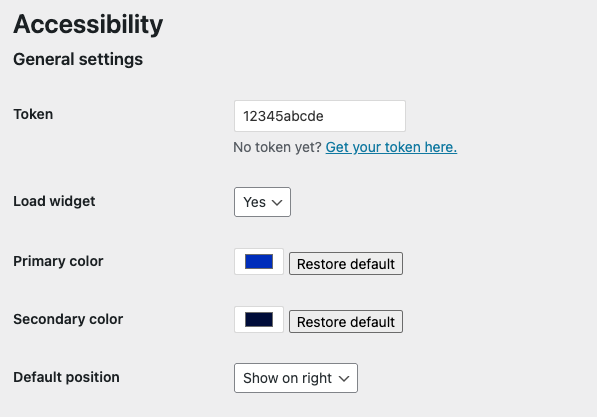This screenshot has height=417, width=597.
Task: Open the Load widget dropdown
Action: coord(262,202)
